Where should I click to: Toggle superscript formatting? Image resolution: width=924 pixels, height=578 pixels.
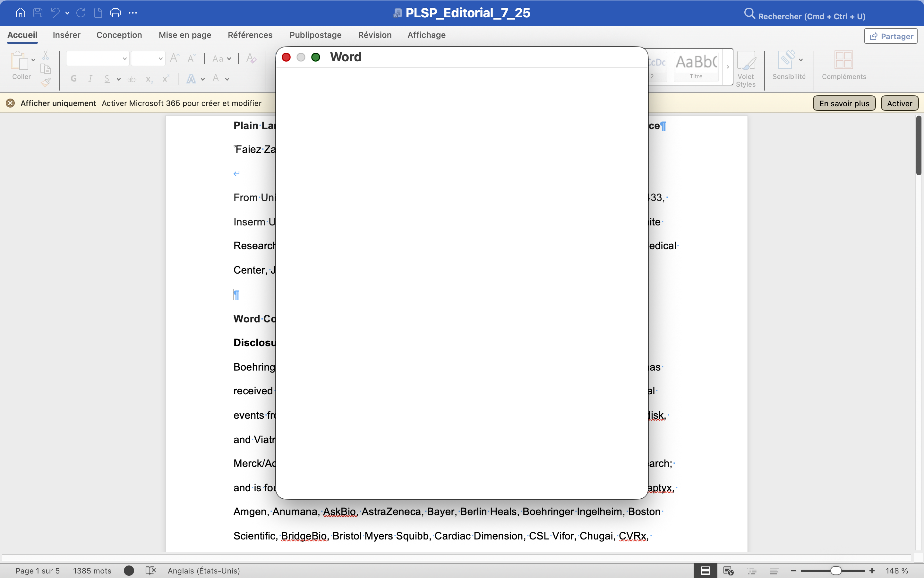point(166,78)
